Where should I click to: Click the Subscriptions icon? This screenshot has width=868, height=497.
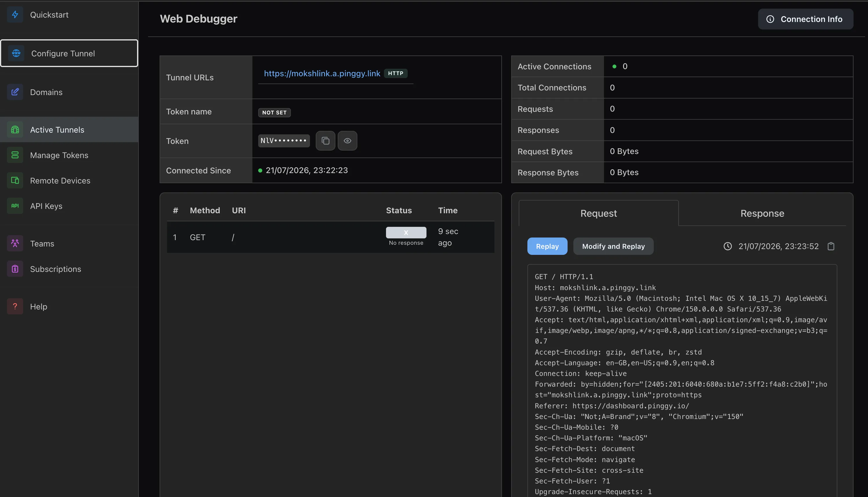15,269
